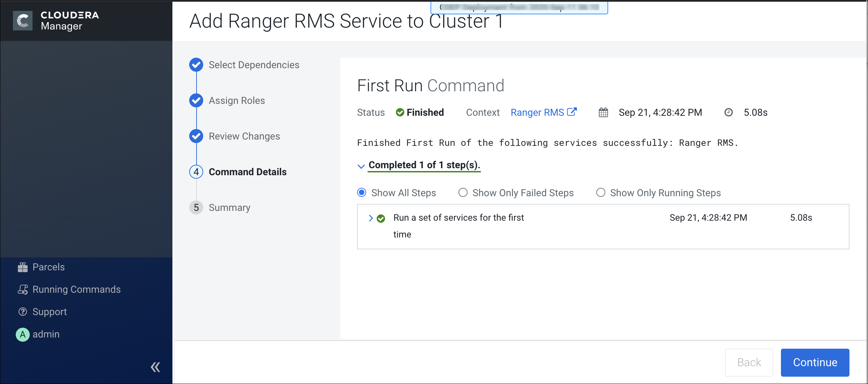The image size is (868, 384).
Task: Click the Cloudera Manager logo icon
Action: pos(23,21)
